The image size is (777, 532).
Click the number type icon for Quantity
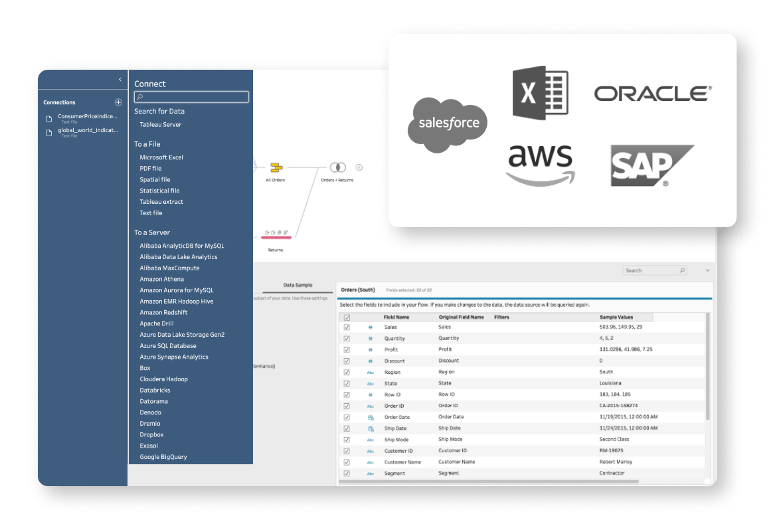[370, 339]
